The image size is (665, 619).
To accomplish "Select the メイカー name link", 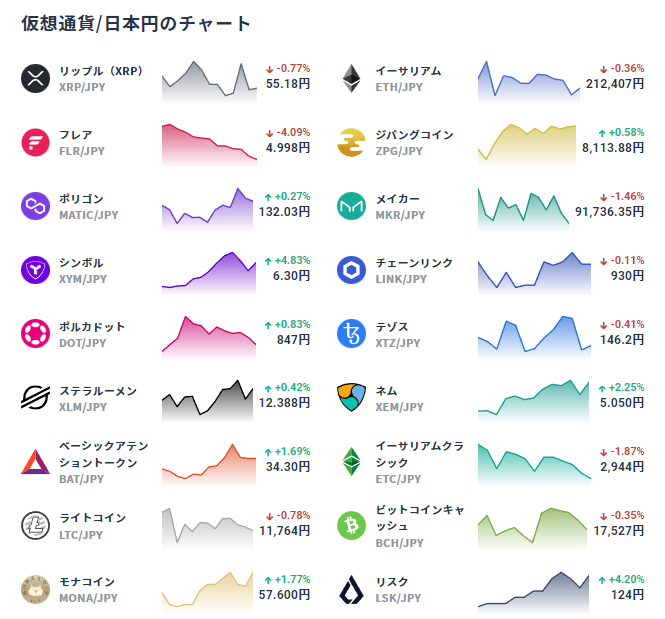I will 397,199.
